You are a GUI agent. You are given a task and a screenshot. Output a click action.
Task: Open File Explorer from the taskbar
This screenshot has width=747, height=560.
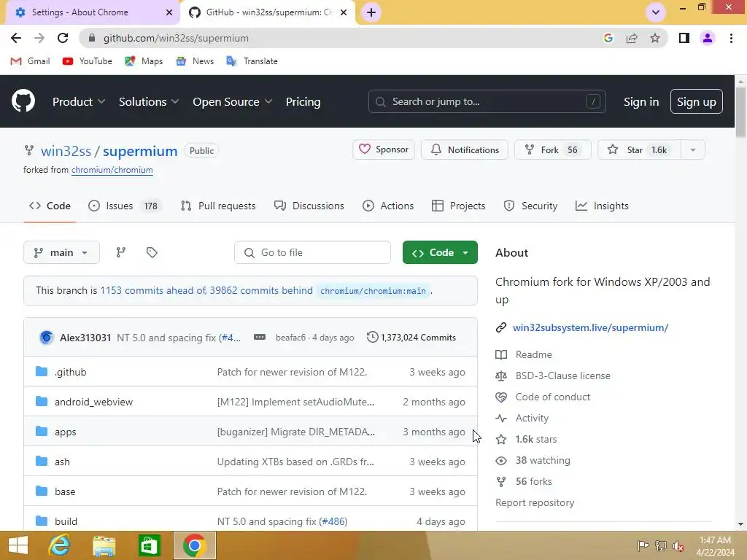click(x=104, y=545)
